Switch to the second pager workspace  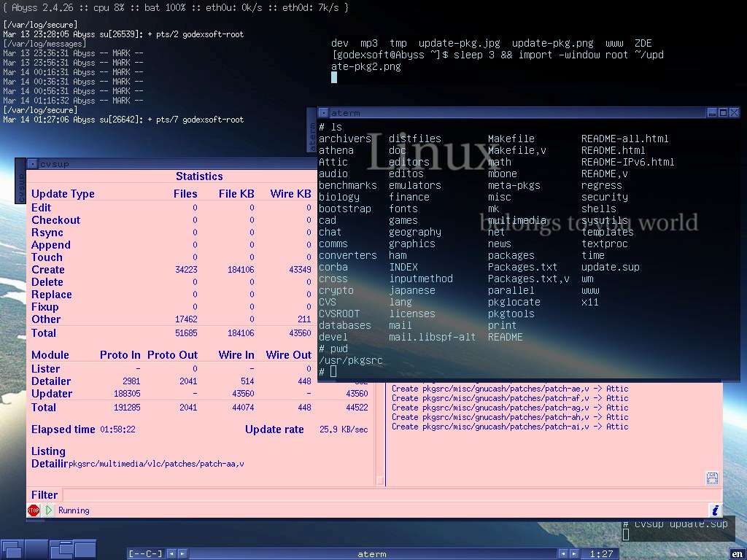pyautogui.click(x=36, y=550)
